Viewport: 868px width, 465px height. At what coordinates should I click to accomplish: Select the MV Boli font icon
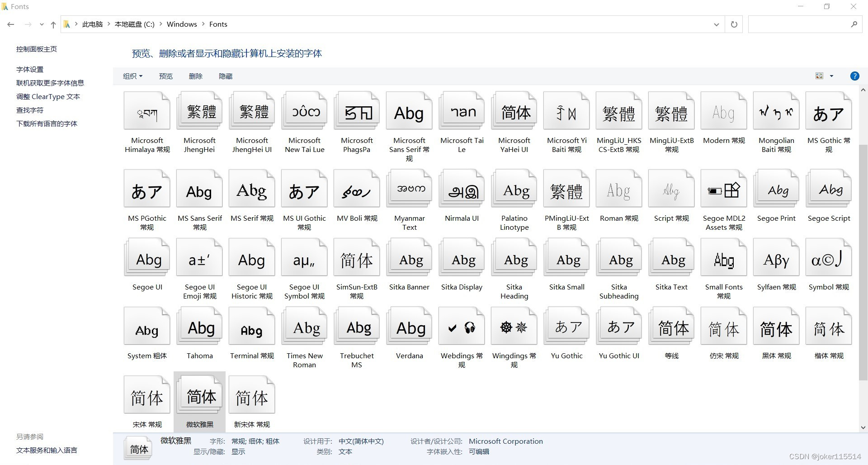[x=357, y=189]
